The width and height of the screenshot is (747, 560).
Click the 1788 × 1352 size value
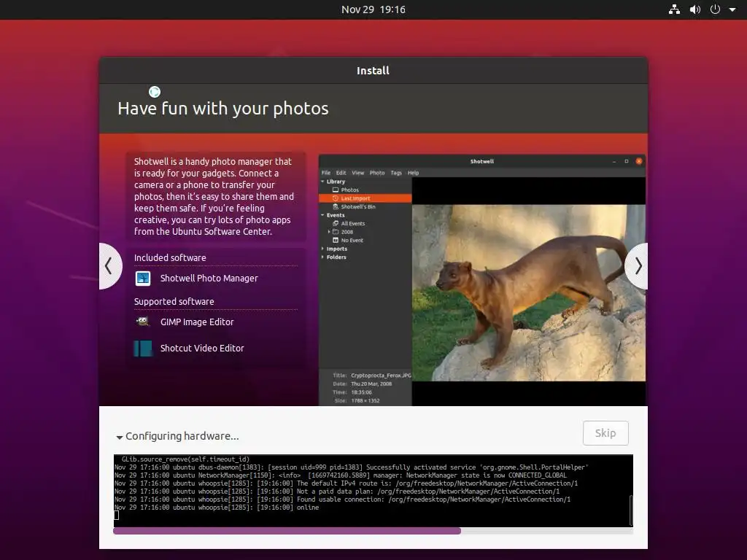tap(365, 401)
